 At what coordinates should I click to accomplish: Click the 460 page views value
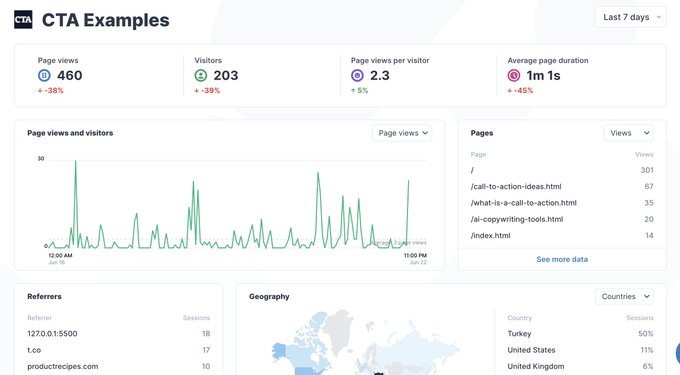[x=69, y=75]
